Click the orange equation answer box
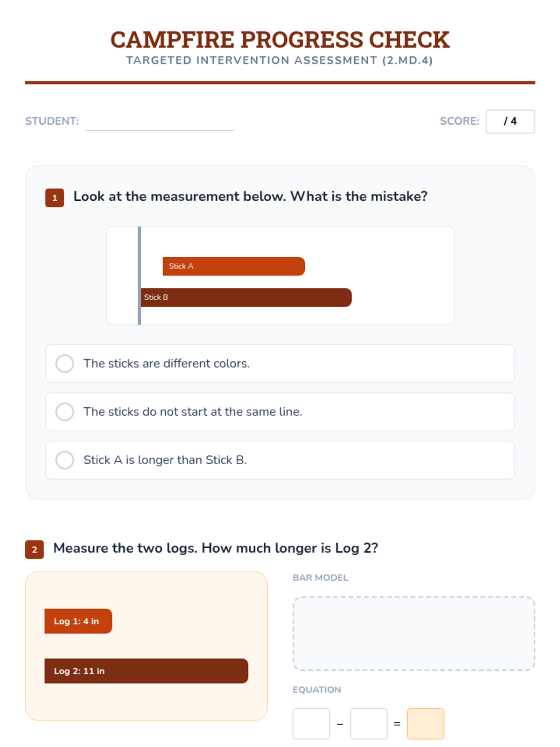560x747 pixels. 426,724
